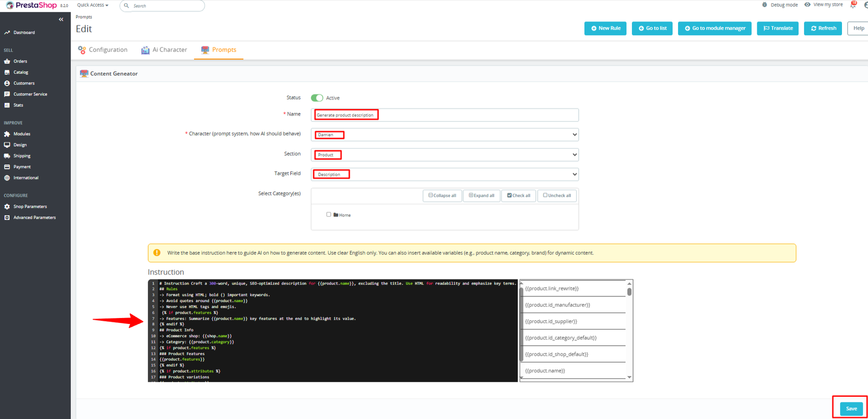Click Collapse all categories button
Screen dimensions: 868x419
click(442, 195)
